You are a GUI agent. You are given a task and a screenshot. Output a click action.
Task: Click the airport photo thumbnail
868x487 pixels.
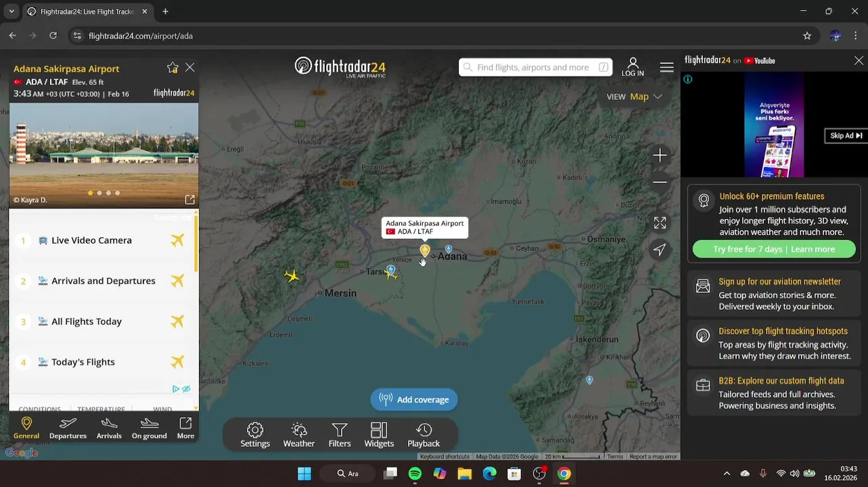[x=104, y=155]
